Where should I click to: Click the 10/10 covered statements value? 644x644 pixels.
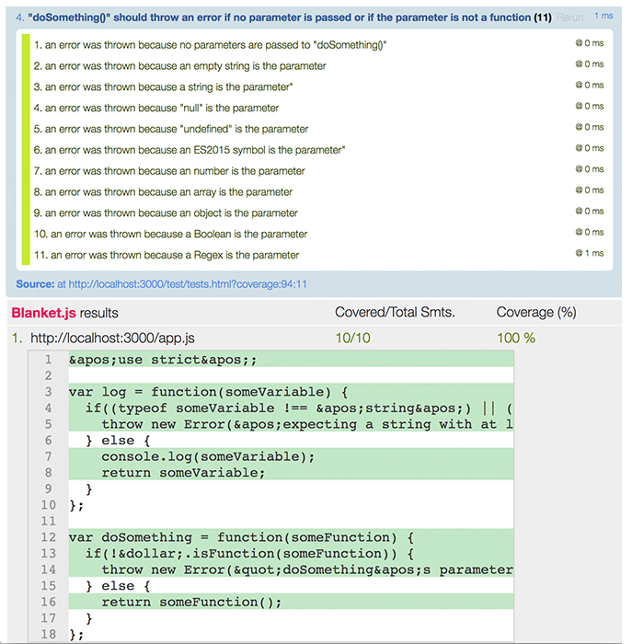coord(352,338)
